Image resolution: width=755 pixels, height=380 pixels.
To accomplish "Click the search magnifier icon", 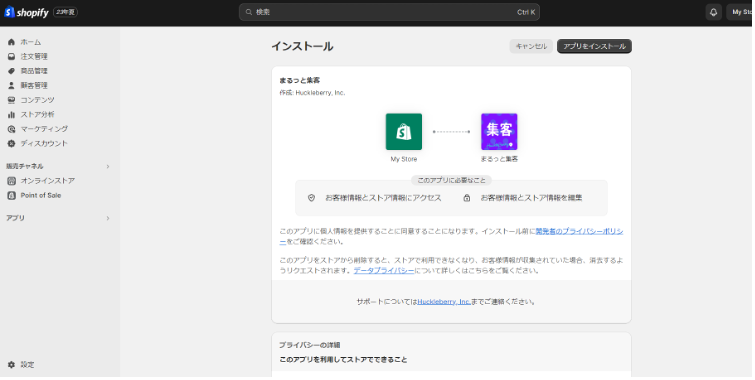I will tap(249, 12).
